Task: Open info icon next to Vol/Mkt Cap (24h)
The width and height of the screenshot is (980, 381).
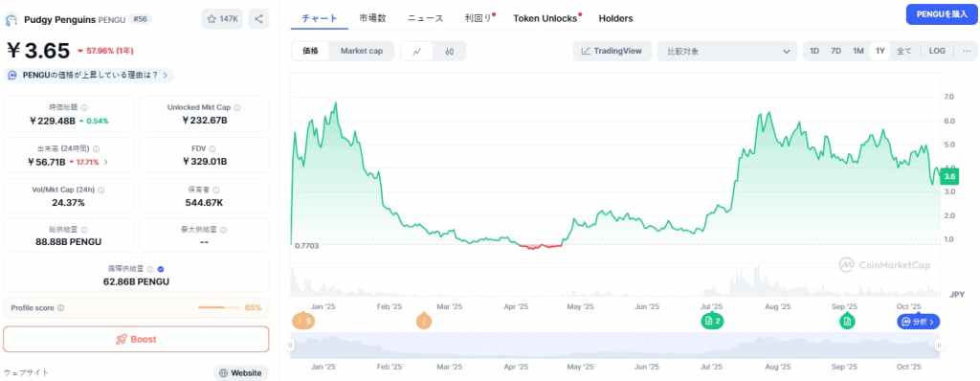Action: point(101,190)
